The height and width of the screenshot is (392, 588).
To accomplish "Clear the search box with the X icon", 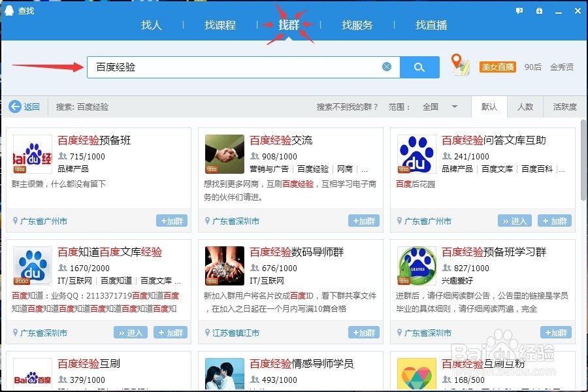I will coord(387,67).
